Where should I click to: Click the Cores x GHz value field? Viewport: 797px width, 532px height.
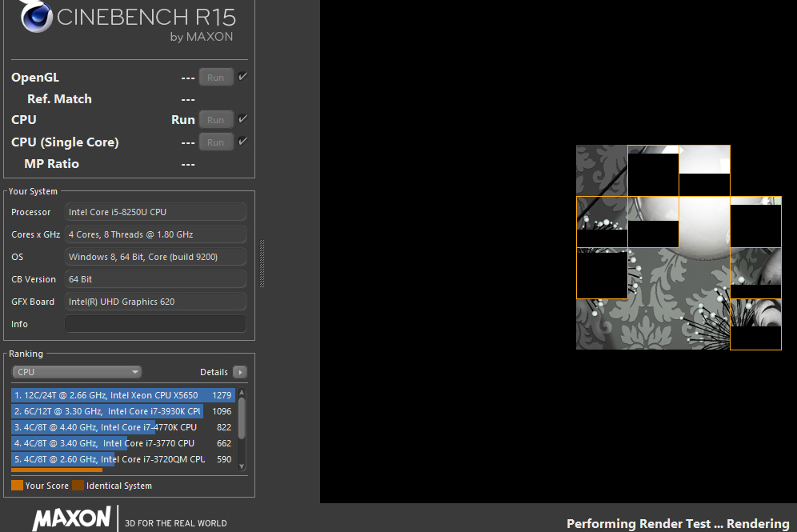pyautogui.click(x=155, y=234)
